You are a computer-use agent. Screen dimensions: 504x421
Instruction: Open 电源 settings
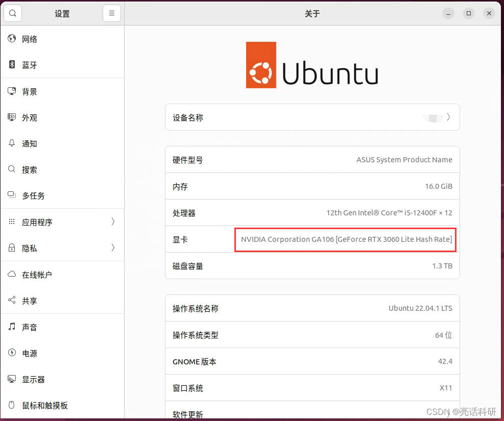pos(62,353)
